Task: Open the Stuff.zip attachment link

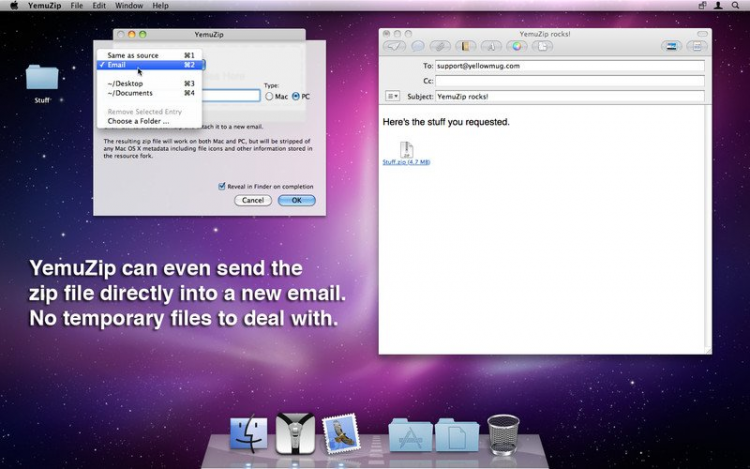Action: [x=406, y=162]
